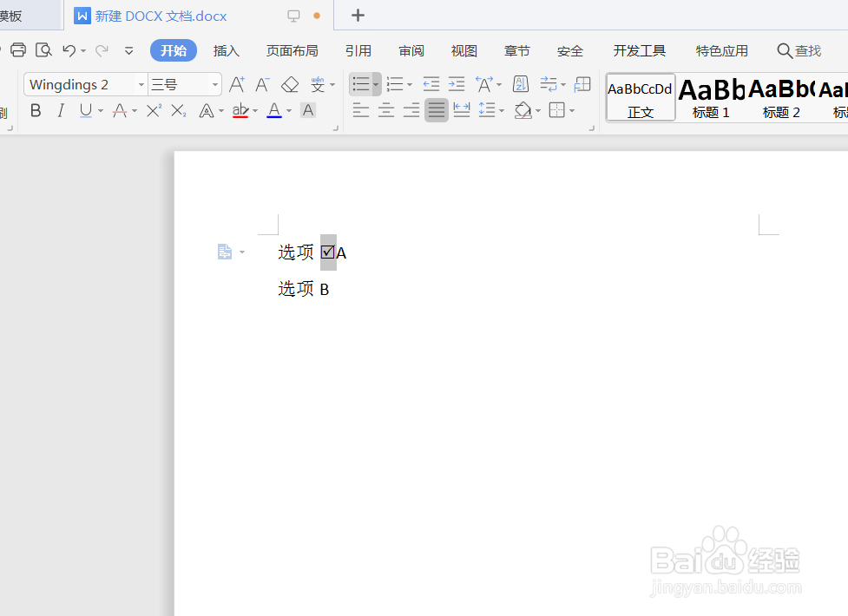848x616 pixels.
Task: Click the Redo arrow icon
Action: pyautogui.click(x=102, y=50)
